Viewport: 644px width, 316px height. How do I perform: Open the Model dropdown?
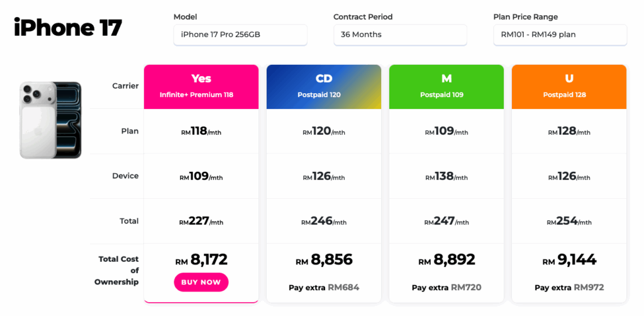(240, 35)
